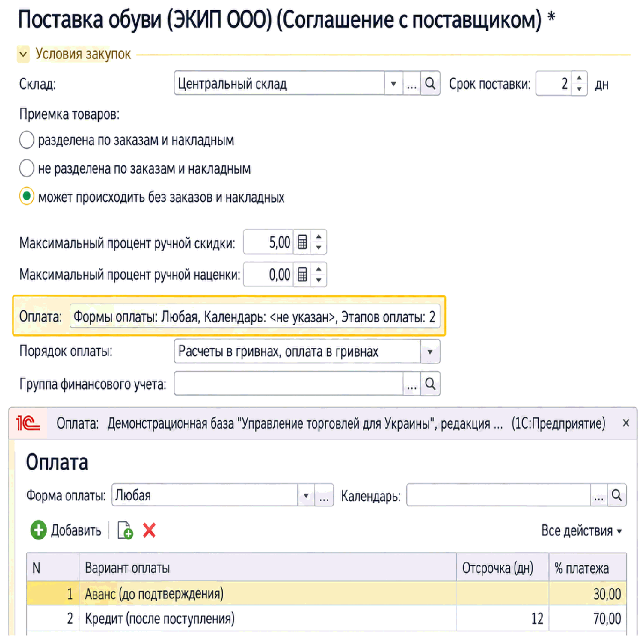The width and height of the screenshot is (644, 644).
Task: Click the Центральный склад input field
Action: point(279,84)
